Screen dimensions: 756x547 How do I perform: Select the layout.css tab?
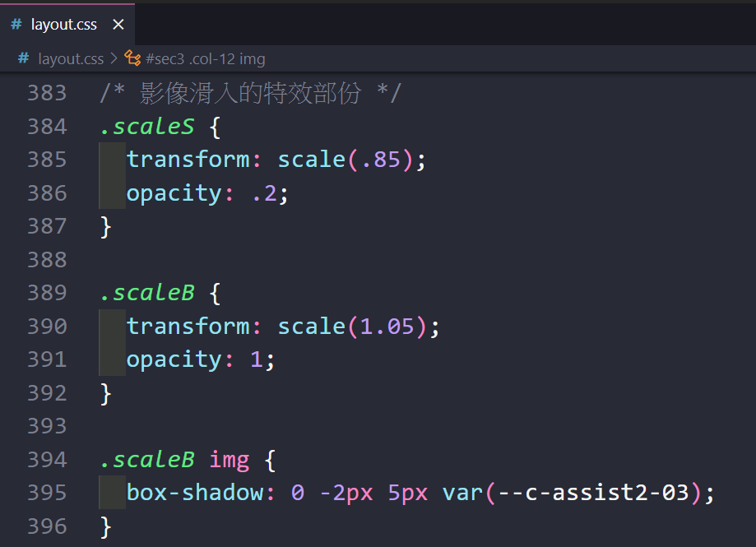(x=64, y=25)
